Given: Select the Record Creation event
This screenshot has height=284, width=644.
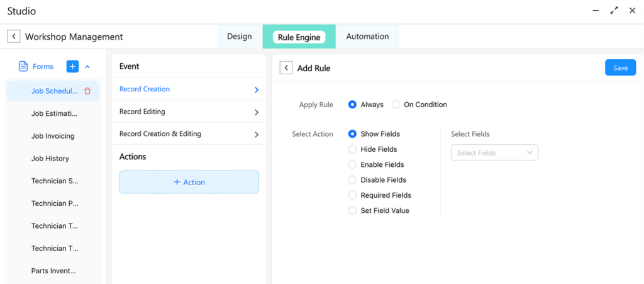Looking at the screenshot, I should (145, 89).
